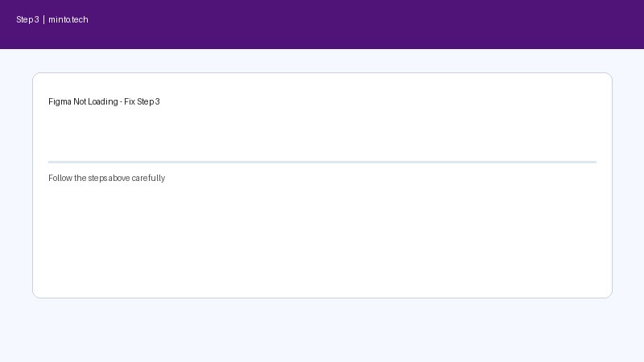
Task: Click the "Step 3" label in header
Action: (27, 19)
